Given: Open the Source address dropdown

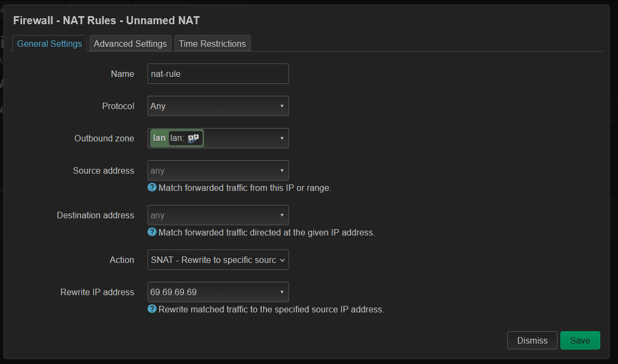Looking at the screenshot, I should click(x=218, y=170).
